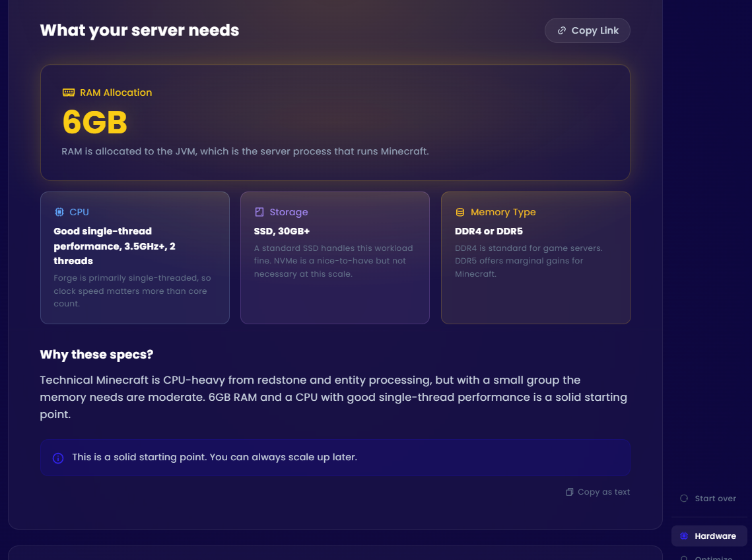Click the database icon next to Memory Type
This screenshot has width=752, height=560.
pyautogui.click(x=460, y=212)
